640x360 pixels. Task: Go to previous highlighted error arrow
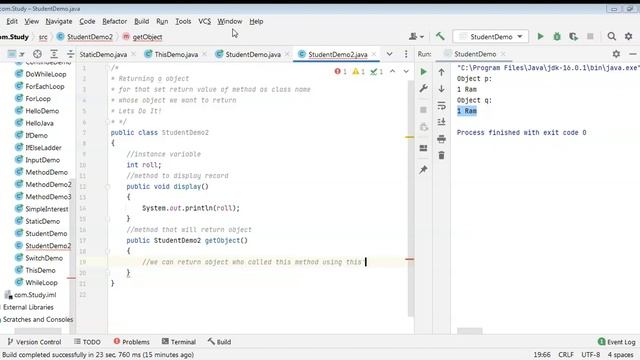(x=393, y=71)
